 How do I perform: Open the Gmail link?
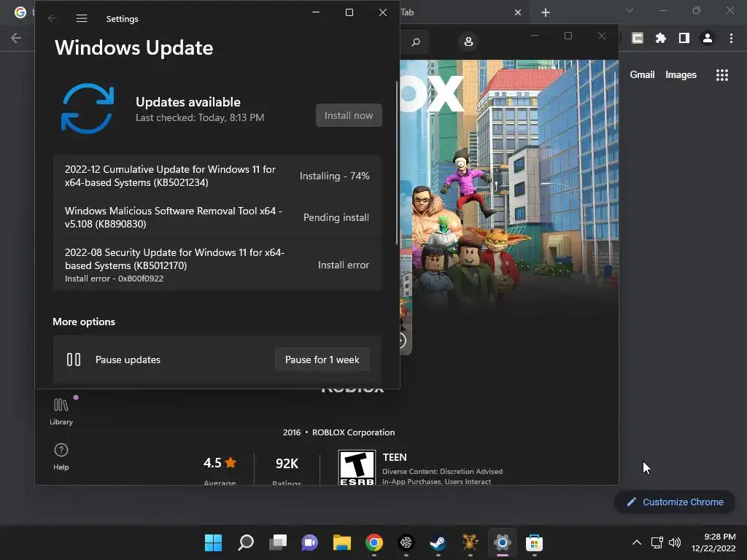642,75
